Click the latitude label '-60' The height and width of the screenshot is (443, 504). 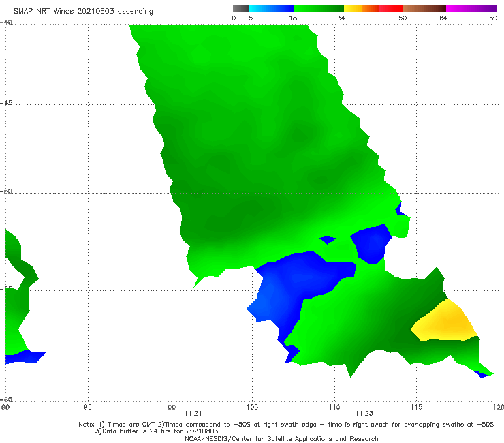6,400
